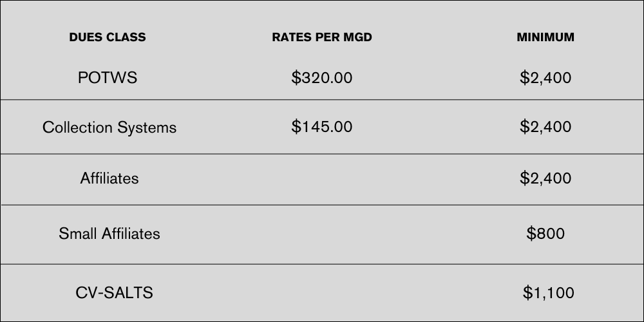Click divider line between POTWS and Collection Systems

[322, 100]
